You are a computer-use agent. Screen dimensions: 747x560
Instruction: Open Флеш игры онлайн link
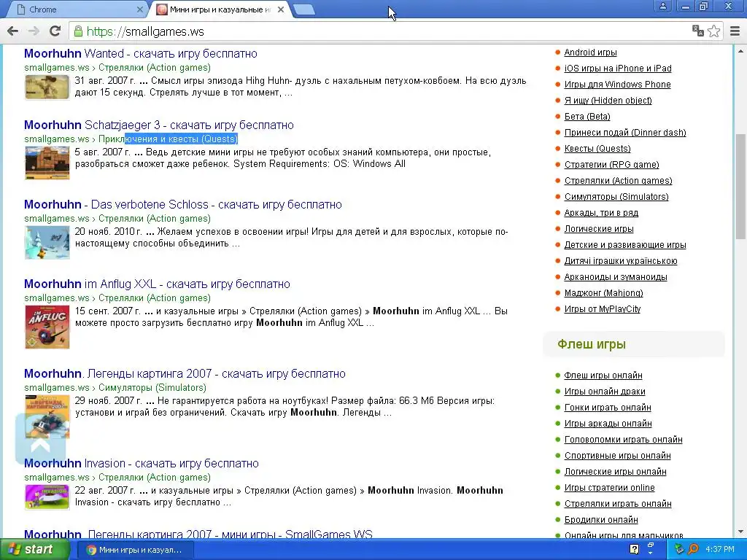click(603, 376)
